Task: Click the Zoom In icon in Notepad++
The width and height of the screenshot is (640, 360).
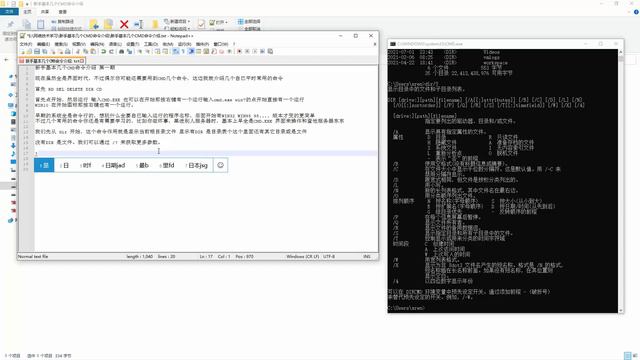Action: pos(140,51)
